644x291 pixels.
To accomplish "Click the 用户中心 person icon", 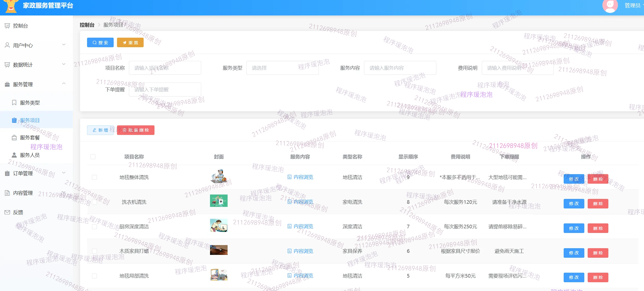I will (x=7, y=45).
